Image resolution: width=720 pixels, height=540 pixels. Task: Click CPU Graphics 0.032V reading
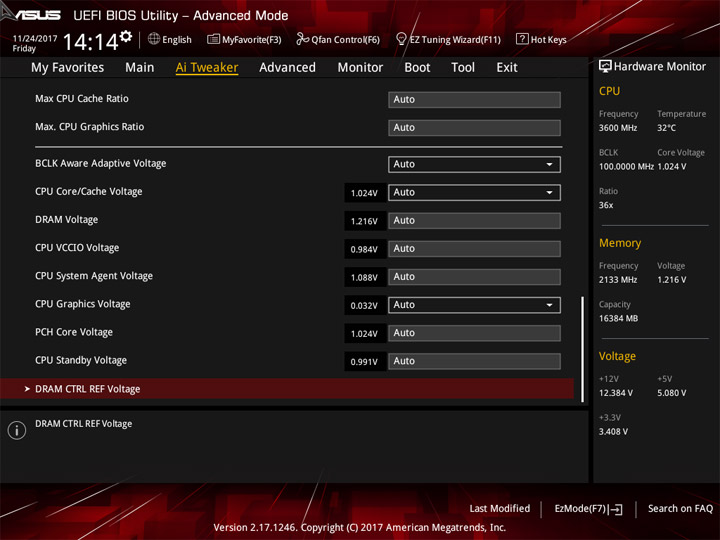pyautogui.click(x=365, y=305)
